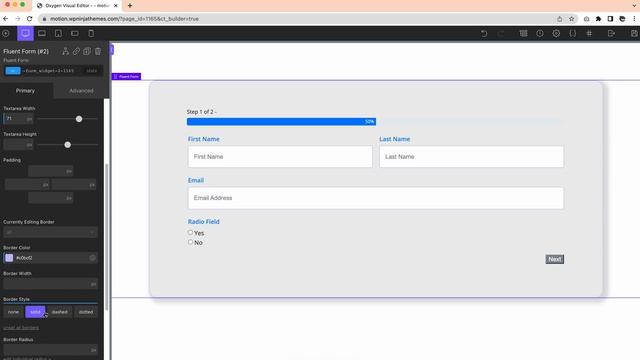Open Border Width unit selector

coord(93,284)
